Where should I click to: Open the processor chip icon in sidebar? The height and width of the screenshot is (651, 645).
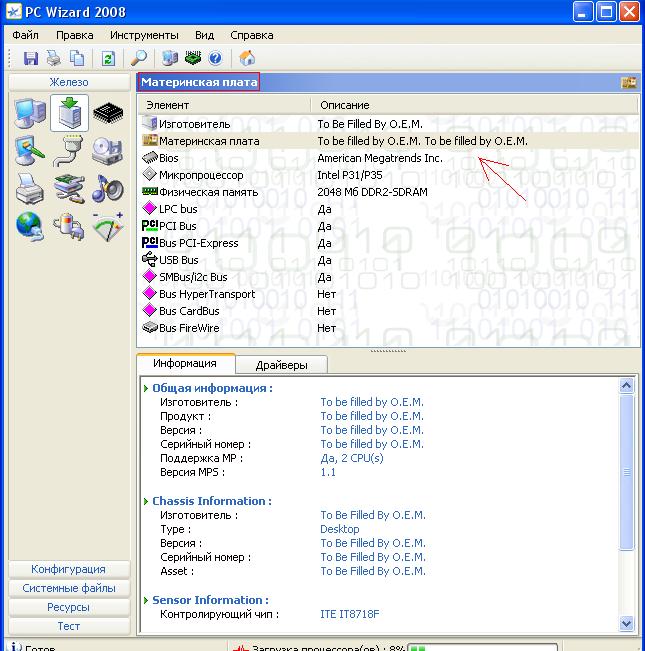(107, 113)
